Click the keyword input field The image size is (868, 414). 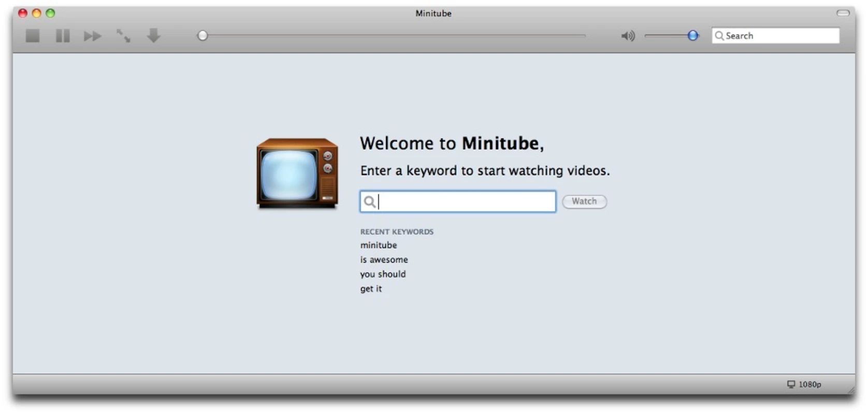[x=458, y=201]
